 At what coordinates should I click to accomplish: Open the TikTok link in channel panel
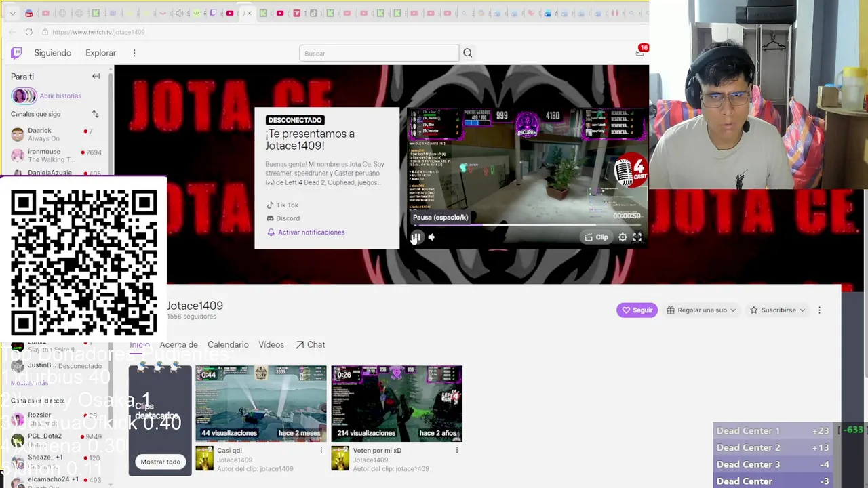(282, 205)
